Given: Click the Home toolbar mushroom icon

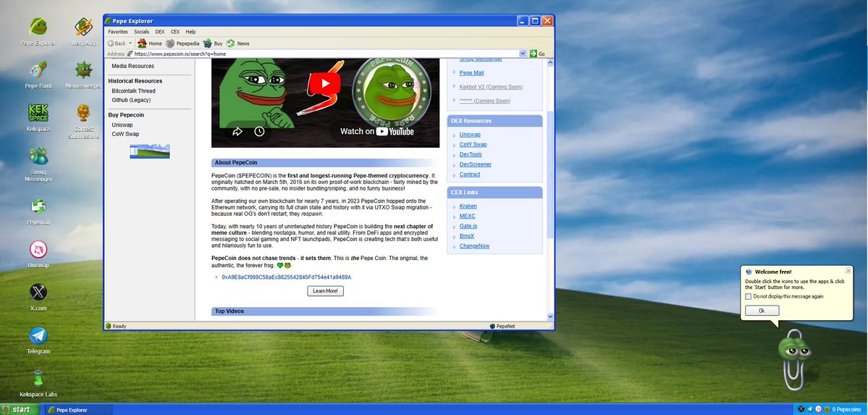Looking at the screenshot, I should 143,43.
